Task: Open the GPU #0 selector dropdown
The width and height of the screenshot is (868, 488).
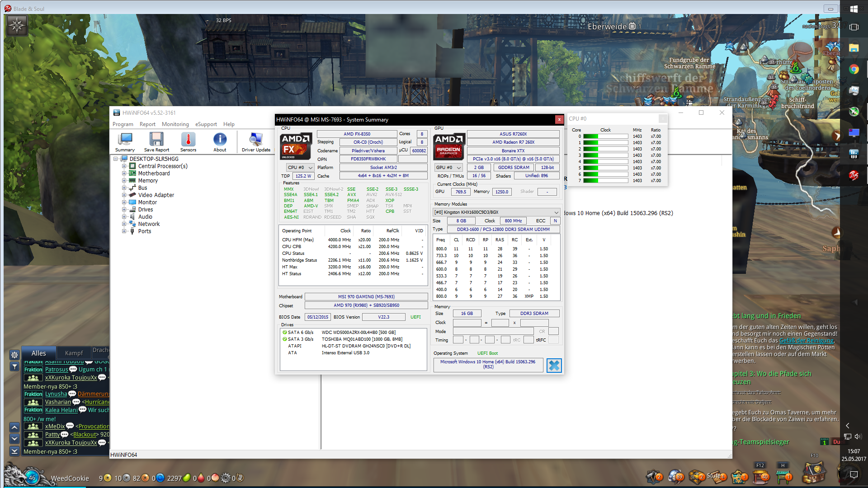Action: click(448, 168)
